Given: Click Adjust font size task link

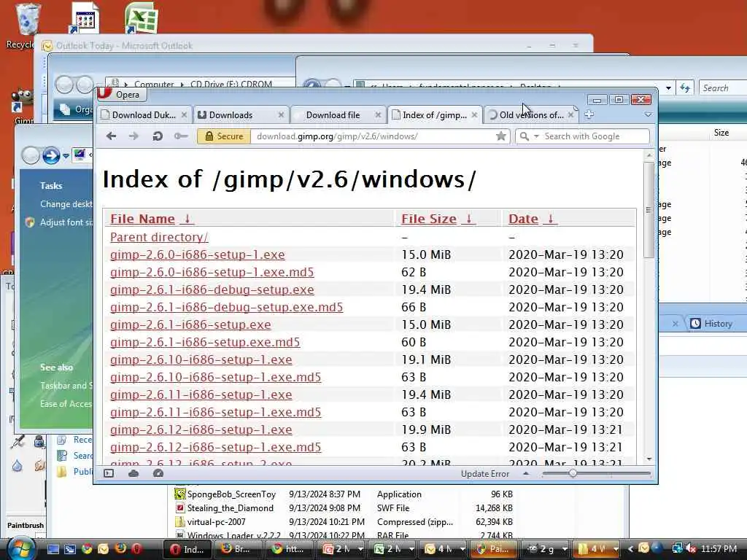Looking at the screenshot, I should tap(66, 222).
